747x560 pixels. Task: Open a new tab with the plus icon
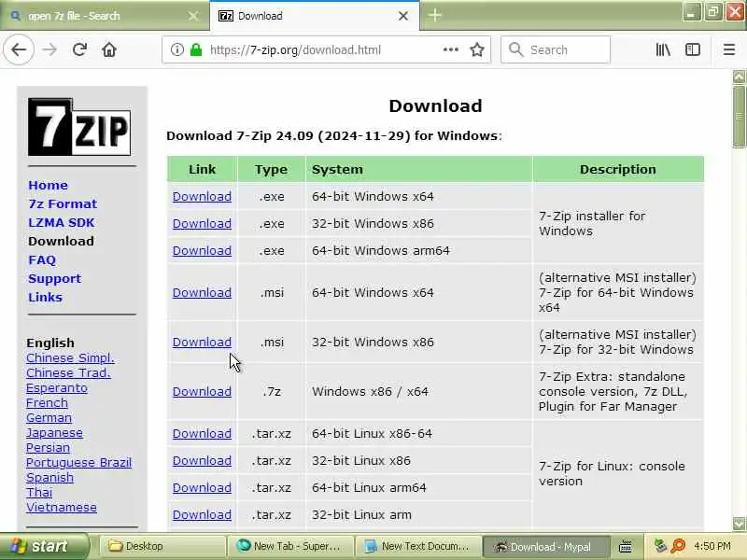point(434,16)
